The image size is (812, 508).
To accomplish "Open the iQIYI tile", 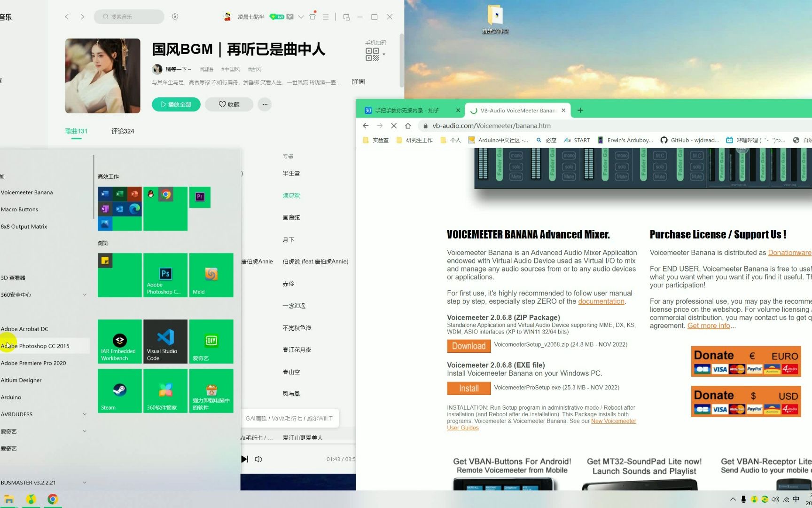I will 211,341.
